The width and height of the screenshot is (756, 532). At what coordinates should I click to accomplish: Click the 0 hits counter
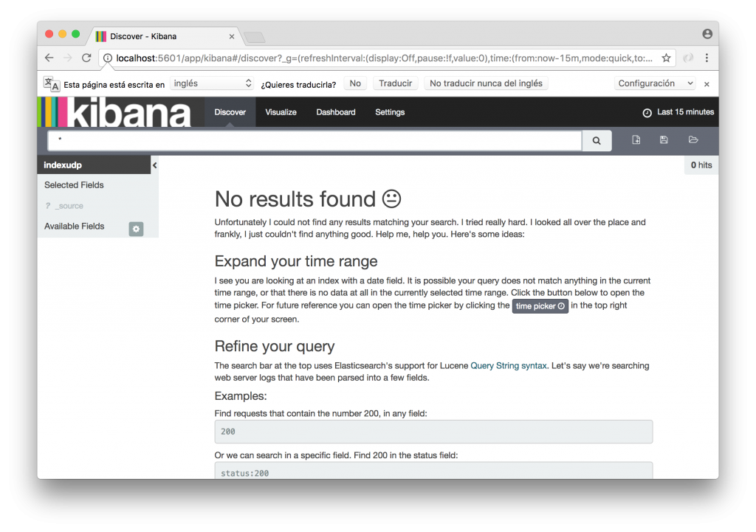pyautogui.click(x=701, y=165)
